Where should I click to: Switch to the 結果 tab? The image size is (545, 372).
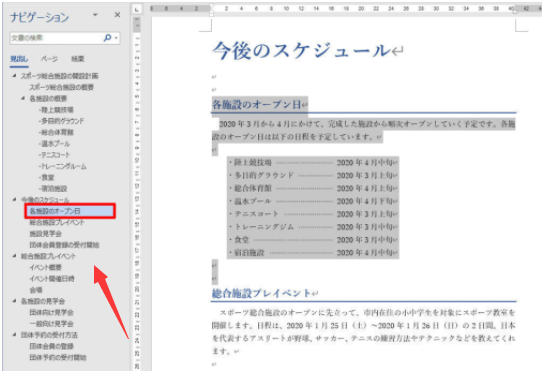78,59
